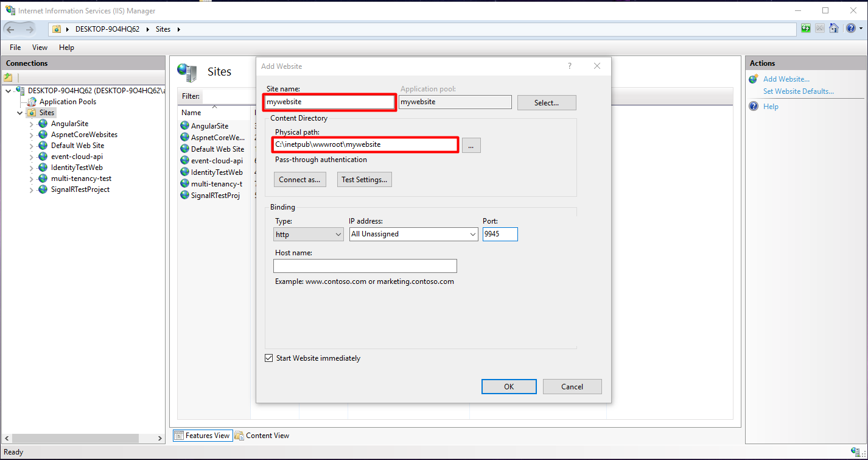Open the blue Help icon in toolbar

coord(850,29)
